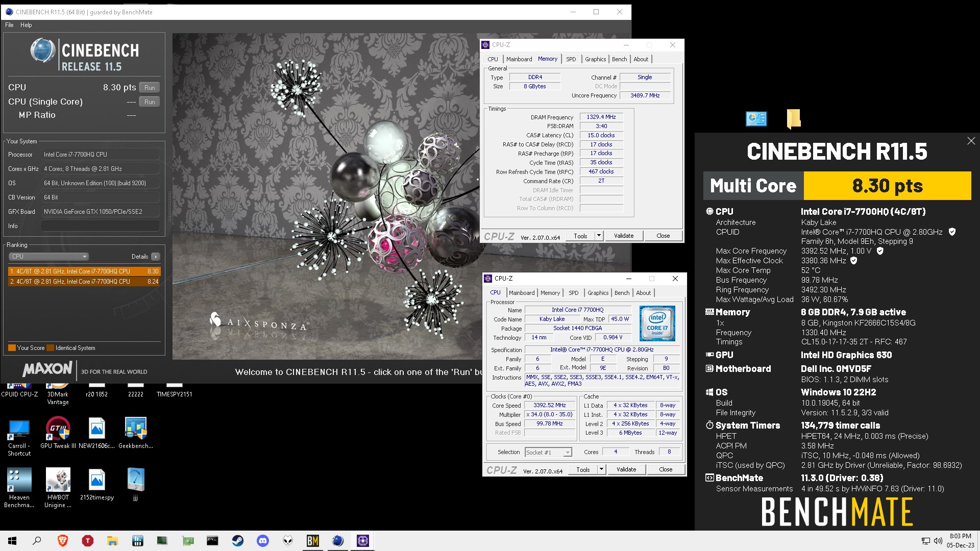Click the yellow 8.30 pts score banner
980x551 pixels.
(x=888, y=186)
